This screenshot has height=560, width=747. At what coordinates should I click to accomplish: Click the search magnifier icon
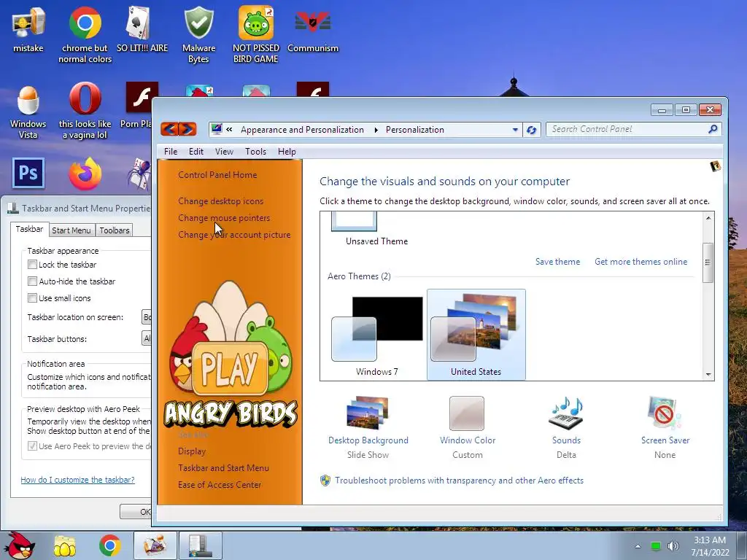coord(713,129)
